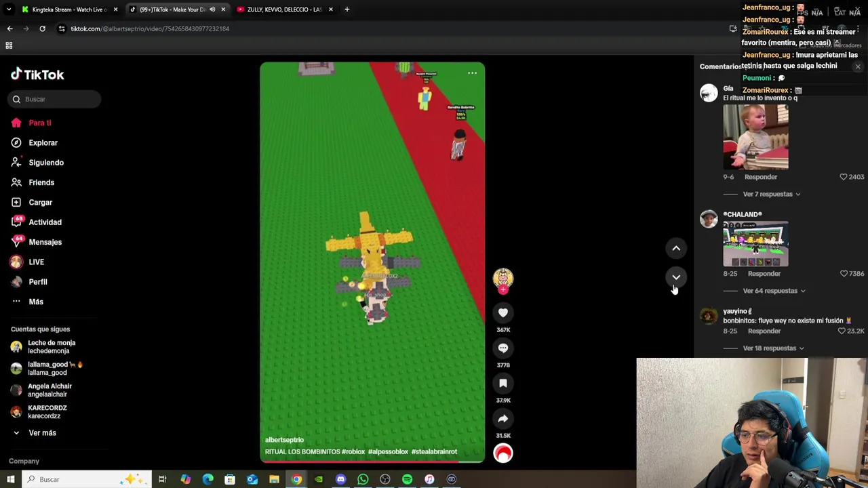Click the albertseptrio username on video

284,440
